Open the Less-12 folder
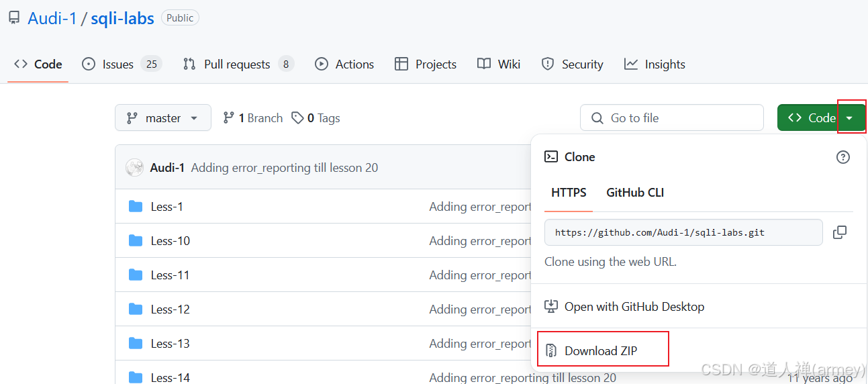The height and width of the screenshot is (384, 868). pos(171,309)
